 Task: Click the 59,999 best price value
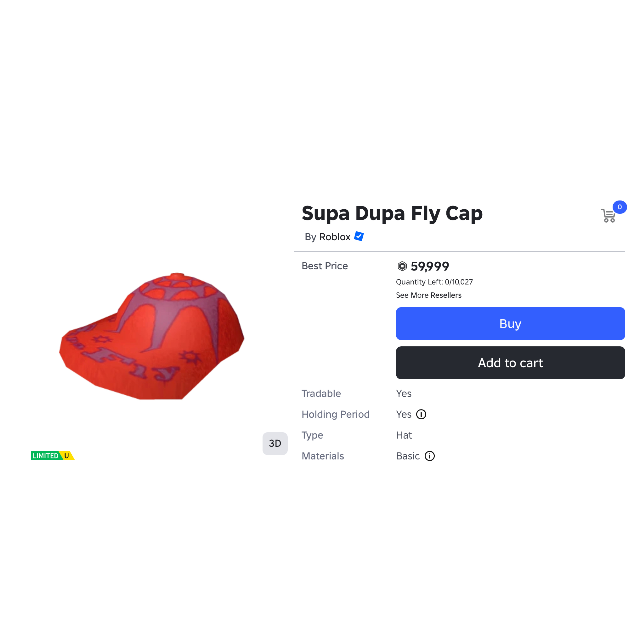[430, 267]
